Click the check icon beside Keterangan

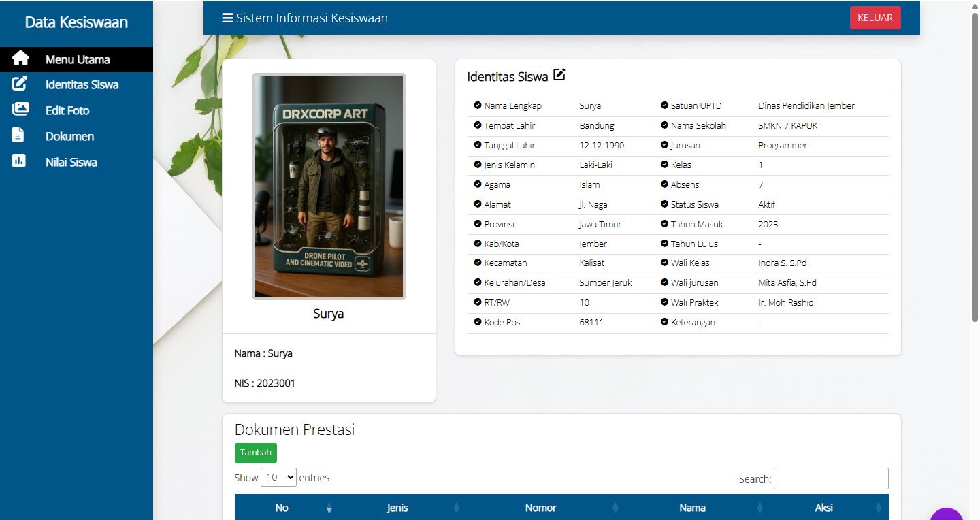tap(665, 322)
